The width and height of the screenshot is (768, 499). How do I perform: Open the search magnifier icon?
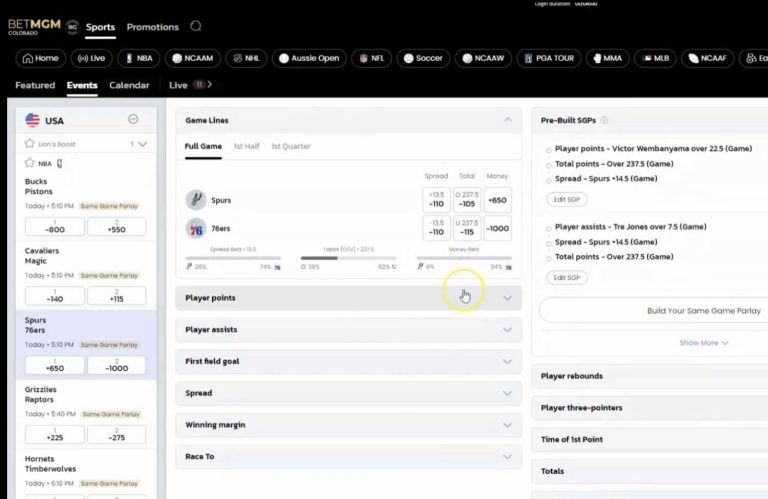[x=196, y=26]
